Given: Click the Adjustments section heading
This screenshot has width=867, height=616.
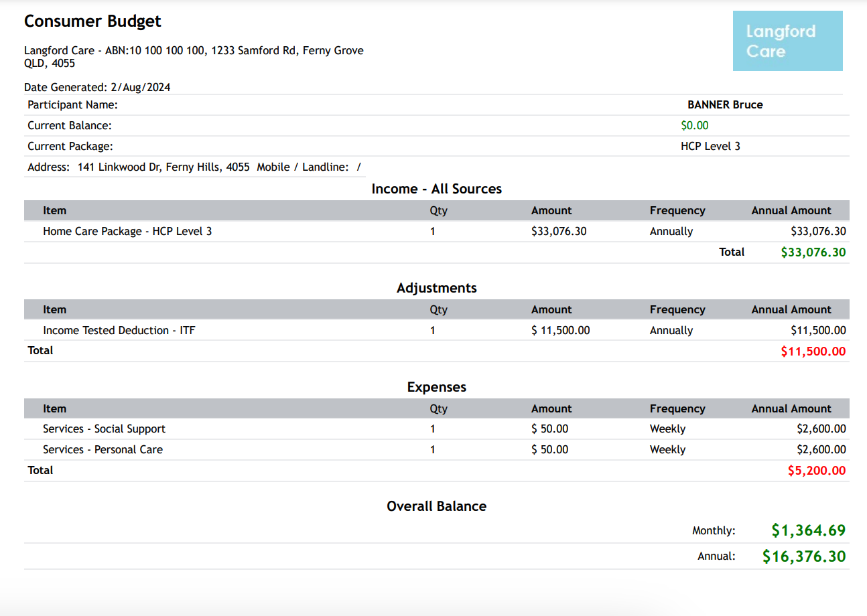Looking at the screenshot, I should 436,288.
